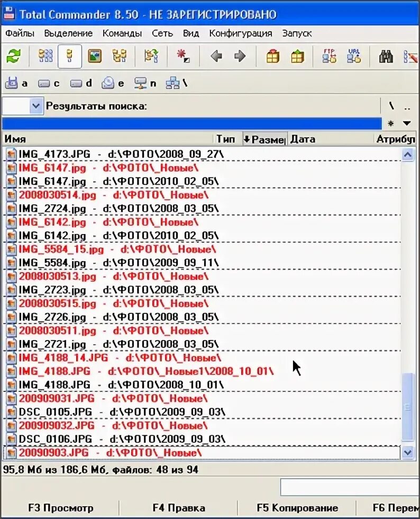The height and width of the screenshot is (519, 420).
Task: Switch to brief file names view icon
Action: pyautogui.click(x=45, y=56)
